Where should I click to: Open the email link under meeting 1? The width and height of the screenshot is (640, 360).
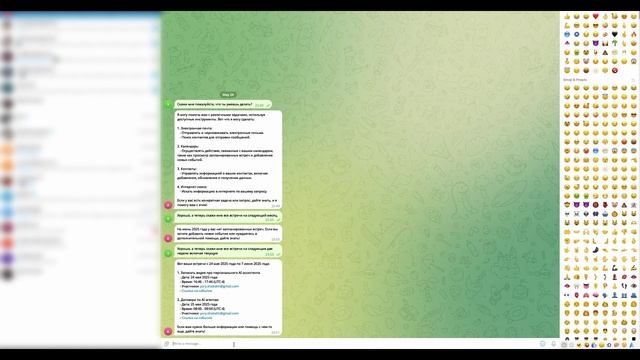pos(219,286)
